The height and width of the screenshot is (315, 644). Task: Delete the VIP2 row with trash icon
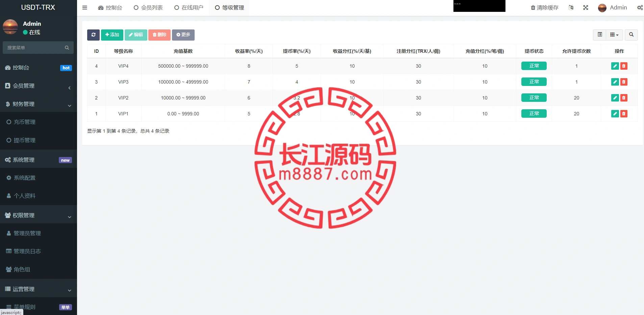(x=624, y=98)
